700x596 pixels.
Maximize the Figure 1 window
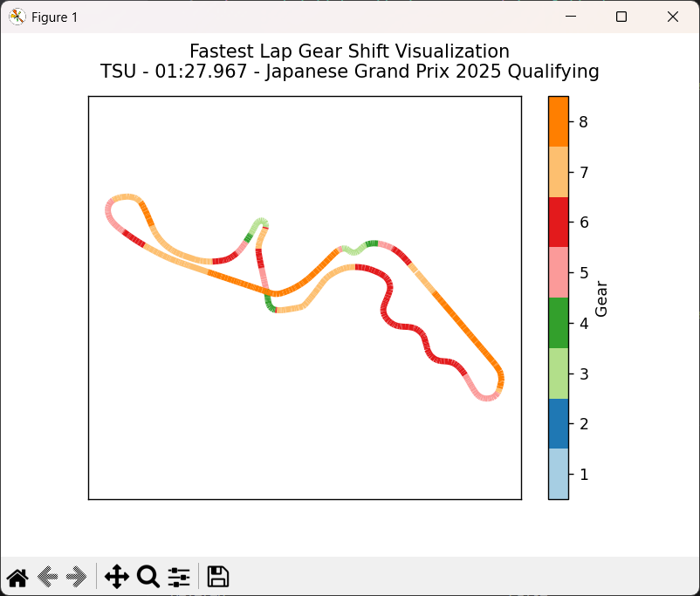(621, 17)
